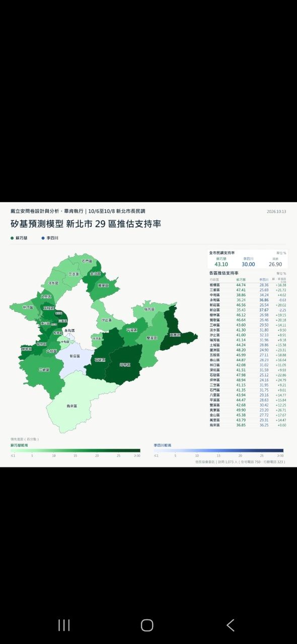Viewport: 297px width, 644px height.
Task: Click the 全市民調支持率 heading
Action: click(222, 253)
